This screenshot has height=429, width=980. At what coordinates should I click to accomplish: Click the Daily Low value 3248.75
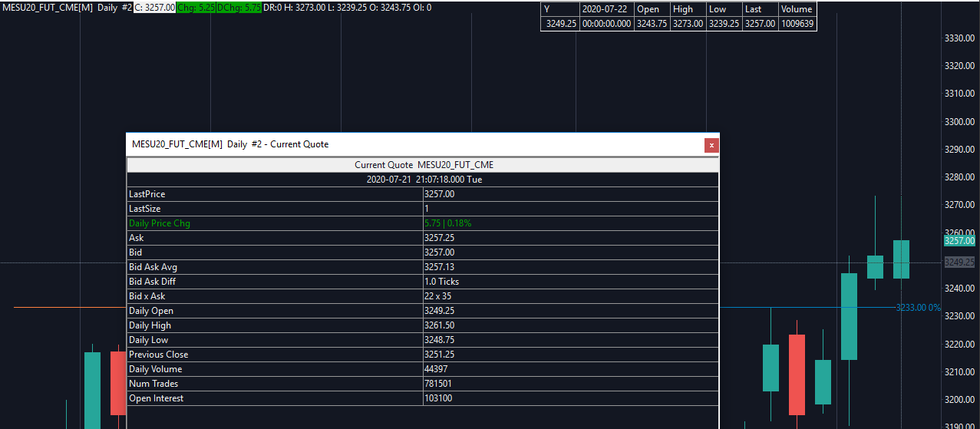coord(570,340)
